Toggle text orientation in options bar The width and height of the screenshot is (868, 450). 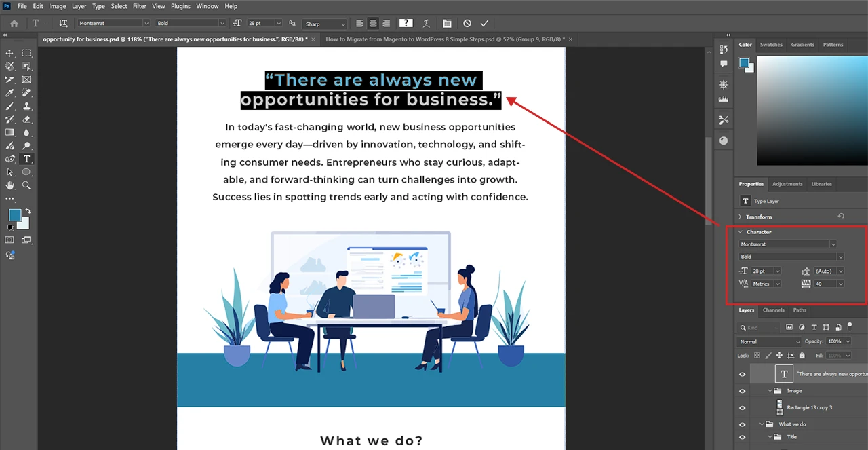64,23
